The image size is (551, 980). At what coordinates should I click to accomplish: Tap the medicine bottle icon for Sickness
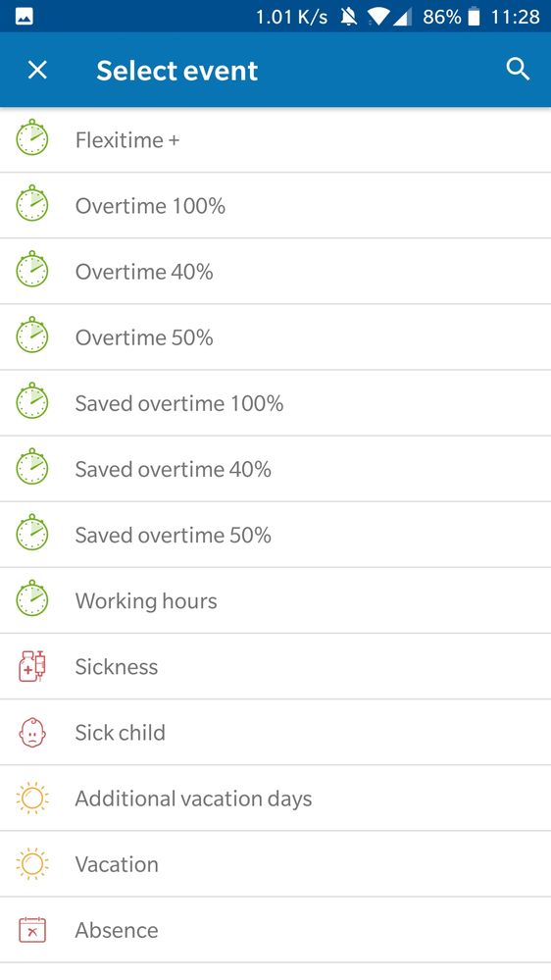(31, 666)
